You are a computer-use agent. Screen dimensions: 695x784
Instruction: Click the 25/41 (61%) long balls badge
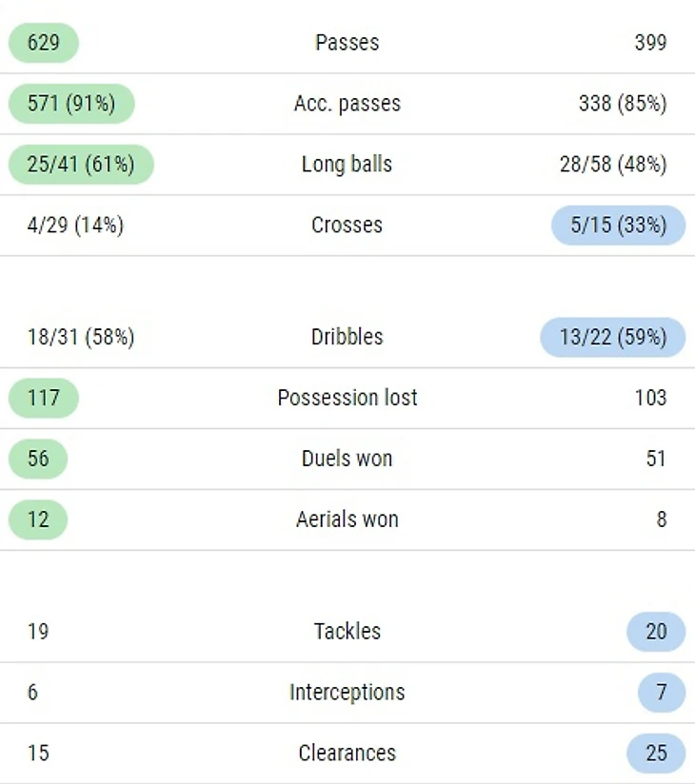(81, 165)
